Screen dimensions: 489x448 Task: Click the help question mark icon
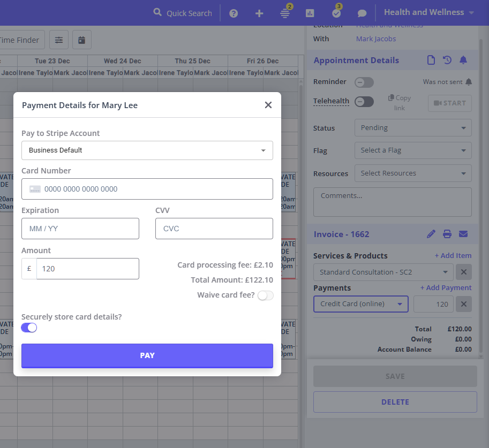(234, 13)
